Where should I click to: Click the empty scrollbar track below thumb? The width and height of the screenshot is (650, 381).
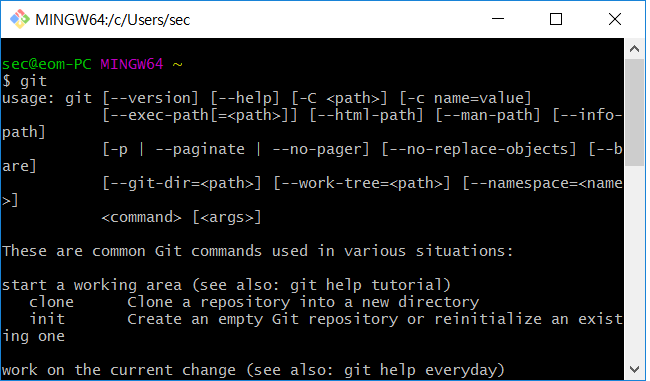[634, 262]
